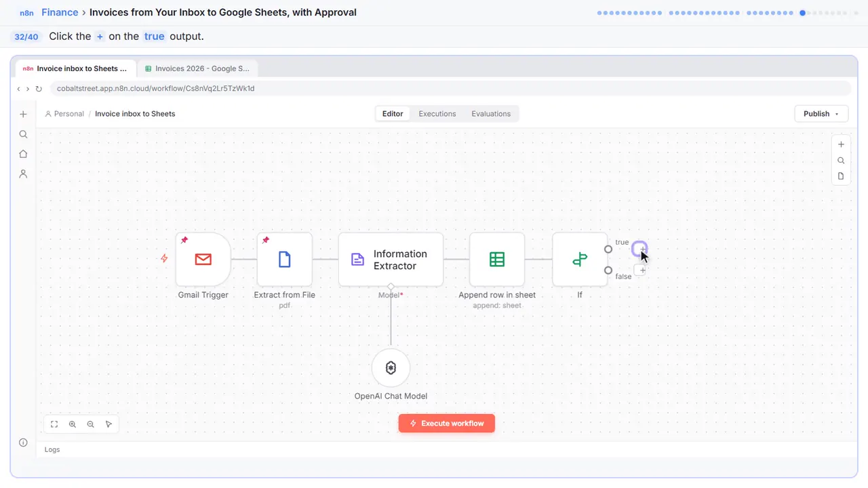Open the Gmail Trigger node
Image resolution: width=868 pixels, height=488 pixels.
(203, 260)
